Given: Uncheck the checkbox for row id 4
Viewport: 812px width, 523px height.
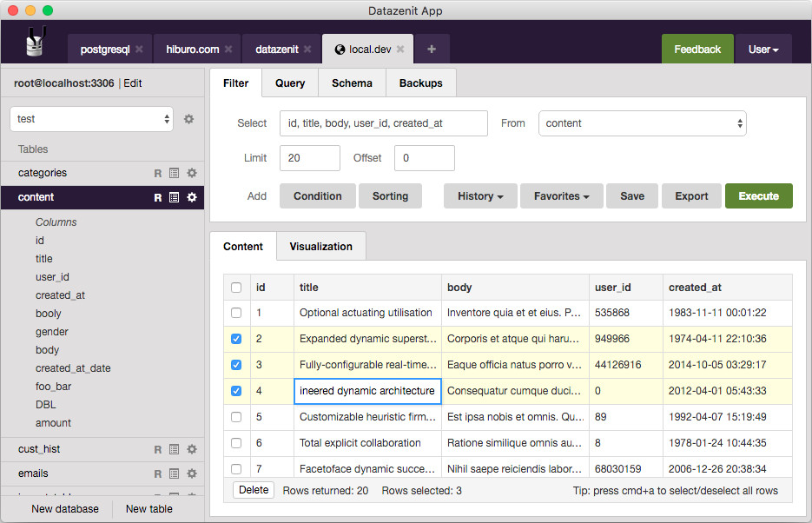Looking at the screenshot, I should tap(236, 391).
